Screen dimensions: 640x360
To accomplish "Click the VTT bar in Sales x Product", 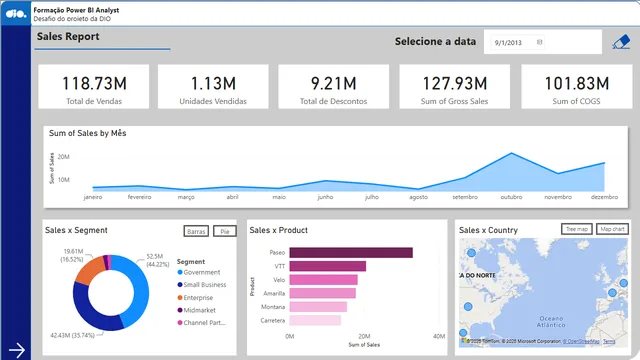I will point(328,266).
